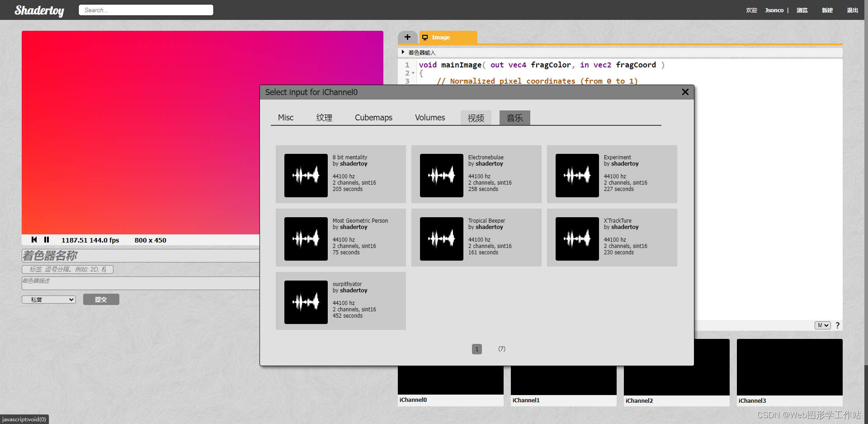Click the 800 x 450 resolution text
The width and height of the screenshot is (868, 424).
[151, 240]
